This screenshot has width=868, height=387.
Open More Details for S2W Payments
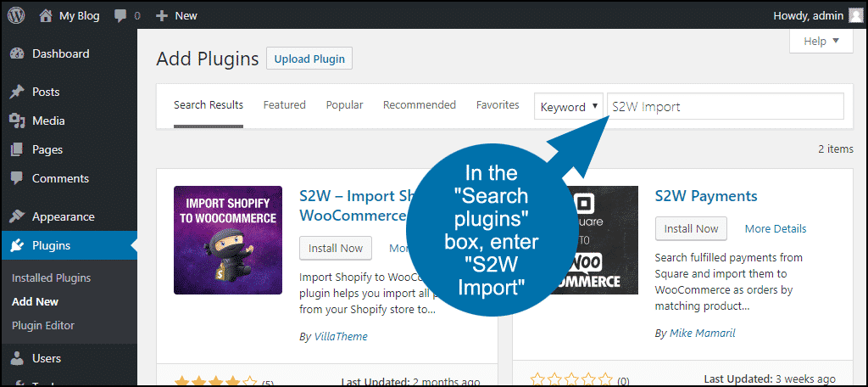[x=776, y=228]
